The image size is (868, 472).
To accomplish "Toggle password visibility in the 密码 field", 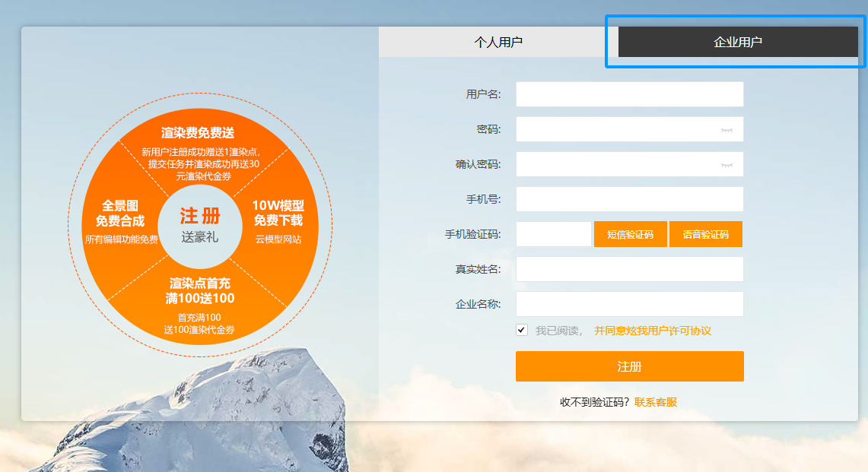I will 727,130.
